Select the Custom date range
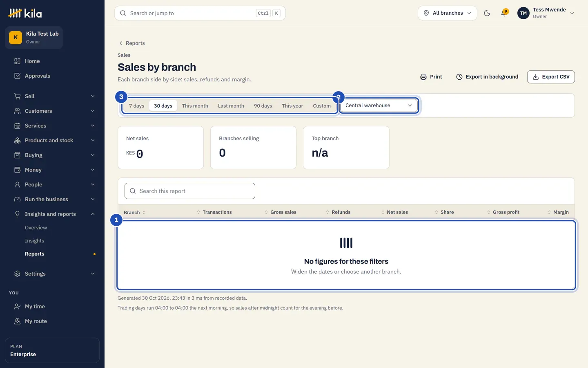 point(322,106)
